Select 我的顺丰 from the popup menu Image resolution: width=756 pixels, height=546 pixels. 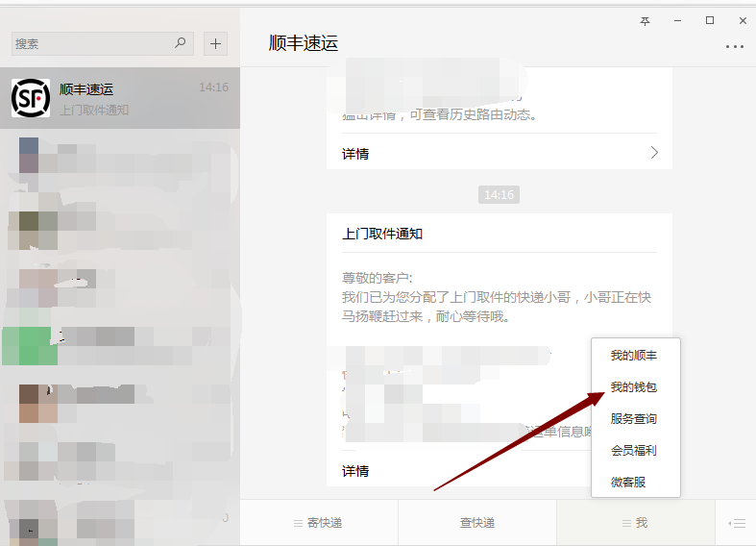634,356
